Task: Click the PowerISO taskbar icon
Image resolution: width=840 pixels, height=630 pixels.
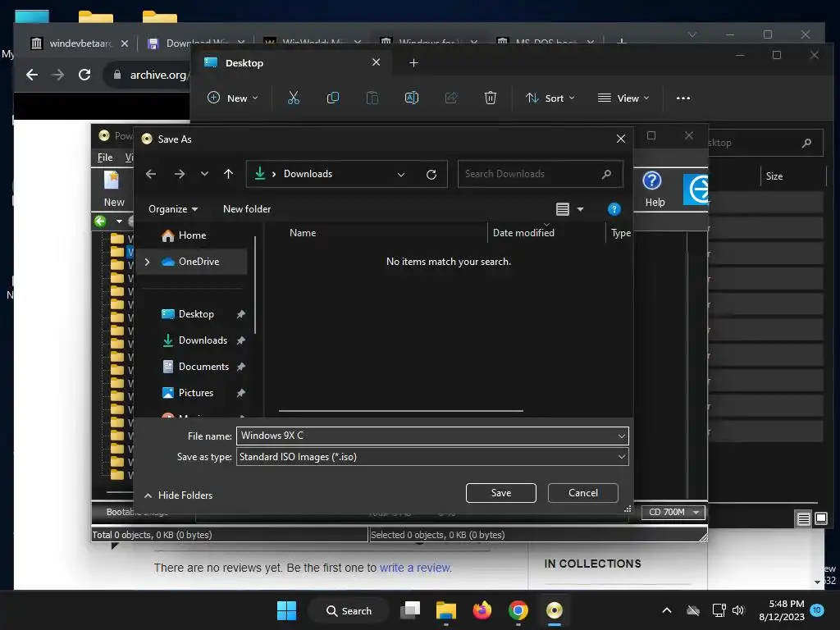Action: 554,610
